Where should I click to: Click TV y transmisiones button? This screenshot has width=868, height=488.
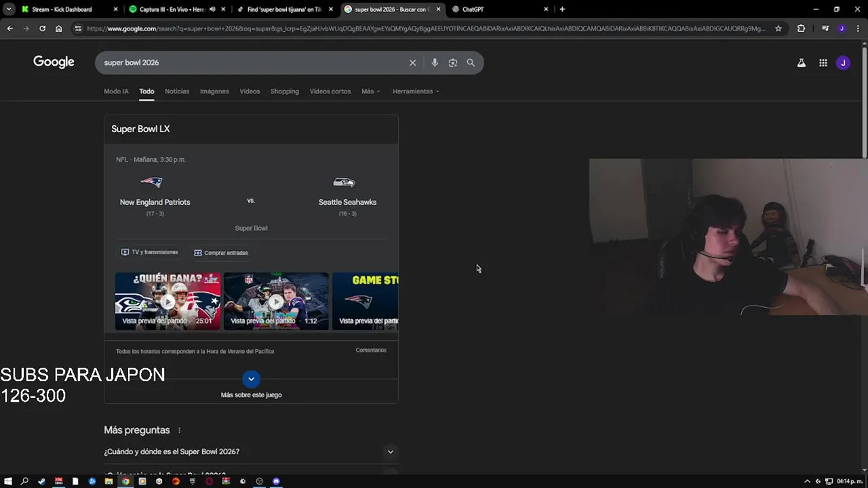click(x=149, y=252)
